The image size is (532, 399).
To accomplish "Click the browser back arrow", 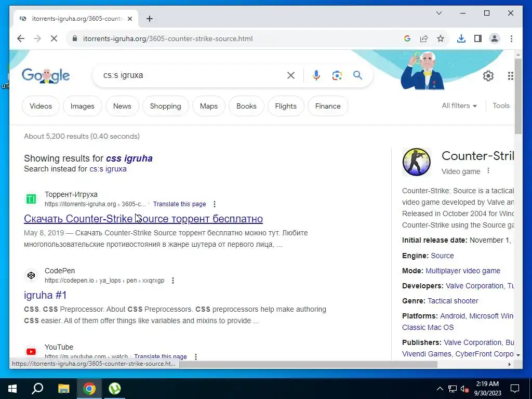I will [21, 38].
